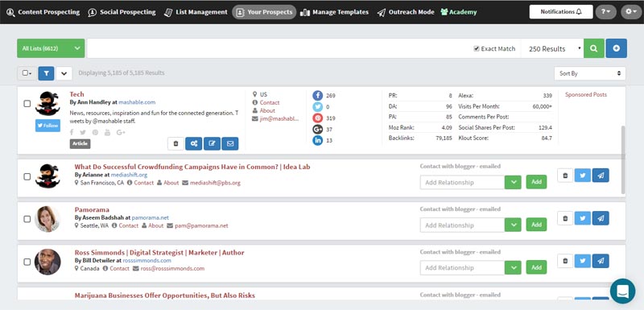Click the green search magnifier button
Viewport: 644px width, 310px height.
click(594, 48)
